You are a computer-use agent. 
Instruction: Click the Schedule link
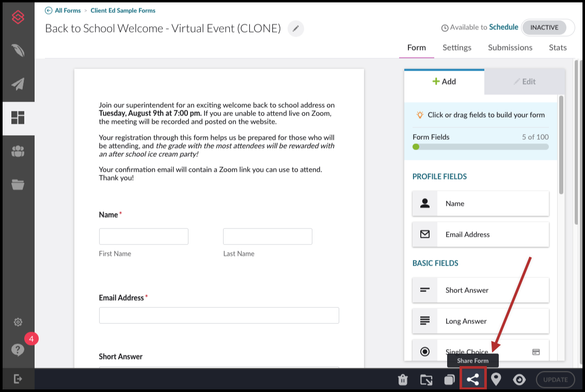pyautogui.click(x=503, y=27)
